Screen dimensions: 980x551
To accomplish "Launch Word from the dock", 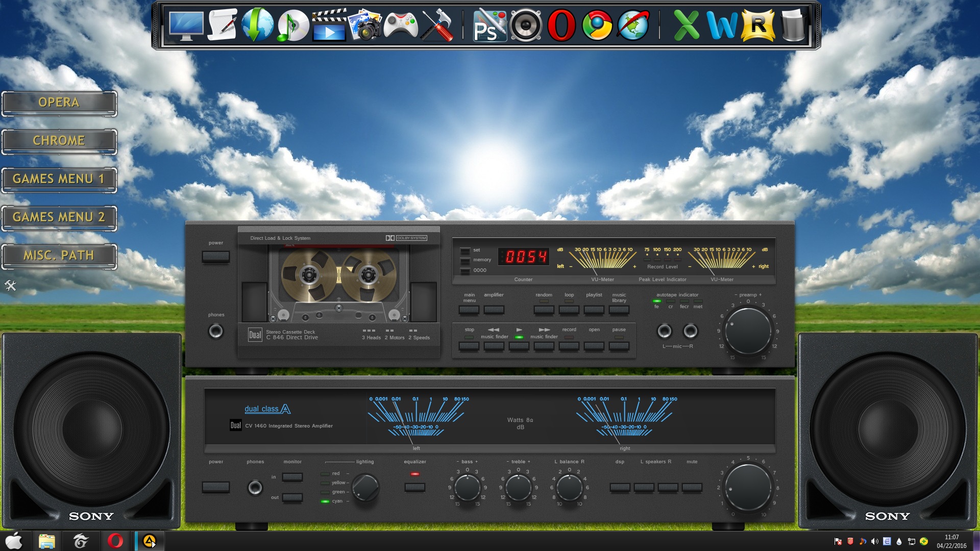I will coord(722,25).
